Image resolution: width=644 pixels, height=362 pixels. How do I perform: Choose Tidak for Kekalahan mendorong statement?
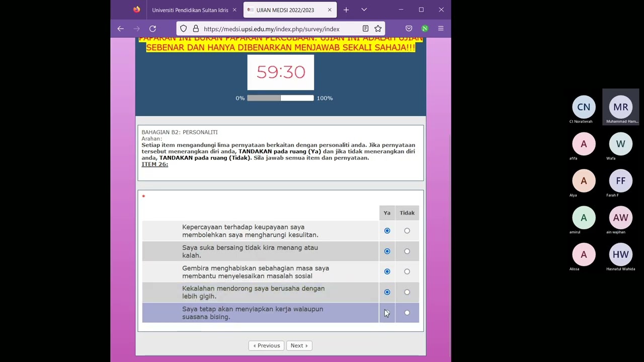[x=407, y=292]
